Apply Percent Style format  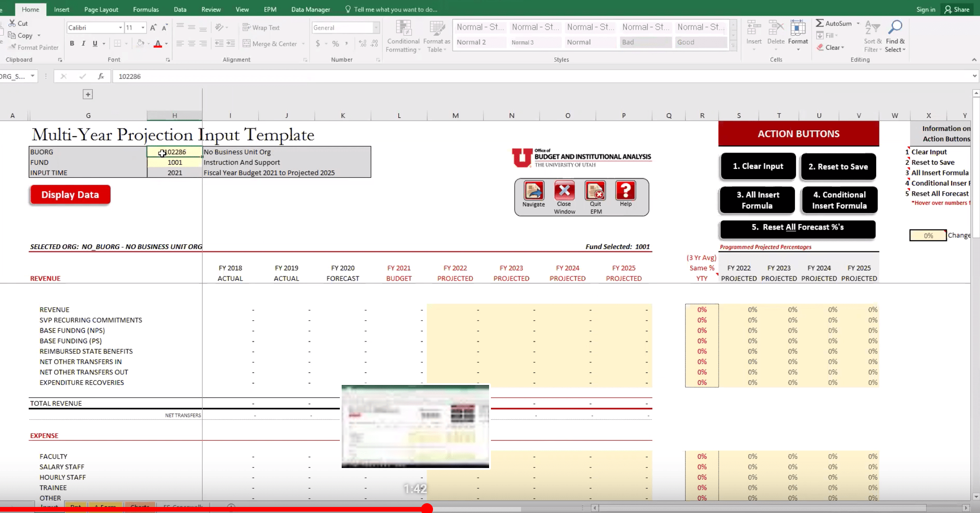click(335, 44)
